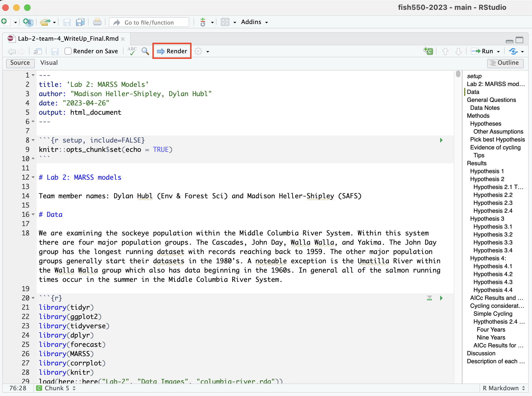
Task: Click the editor vertical scrollbar thumb
Action: click(458, 74)
